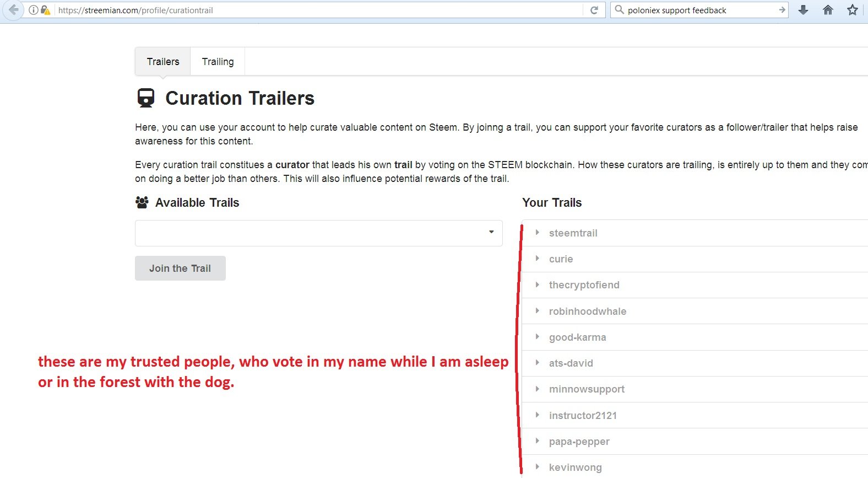The width and height of the screenshot is (868, 478).
Task: Click the Available Trails heading text
Action: point(197,202)
